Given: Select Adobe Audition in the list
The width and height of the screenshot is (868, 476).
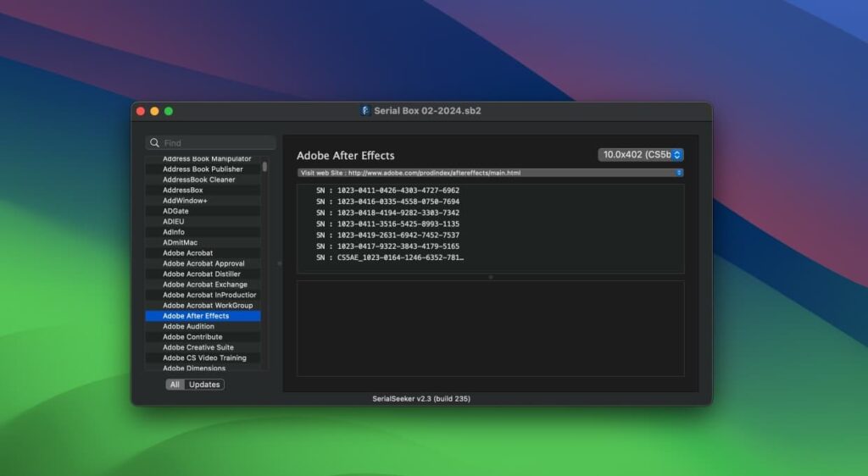Looking at the screenshot, I should 203,327.
